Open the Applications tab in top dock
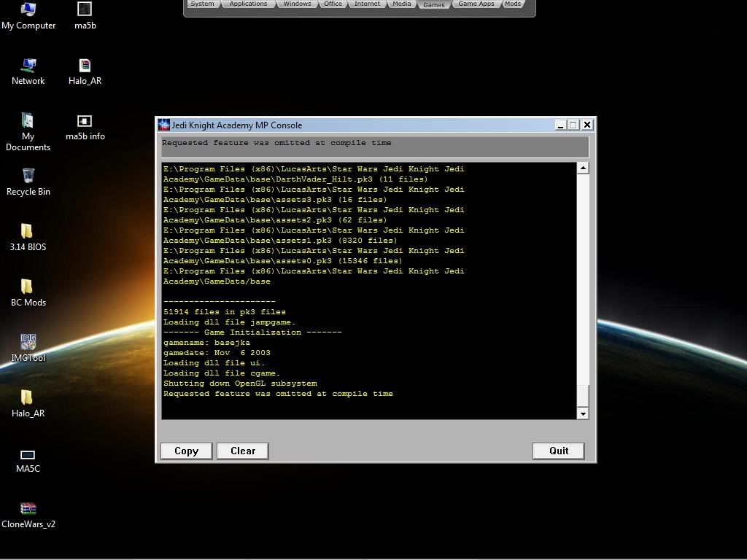 pyautogui.click(x=248, y=4)
